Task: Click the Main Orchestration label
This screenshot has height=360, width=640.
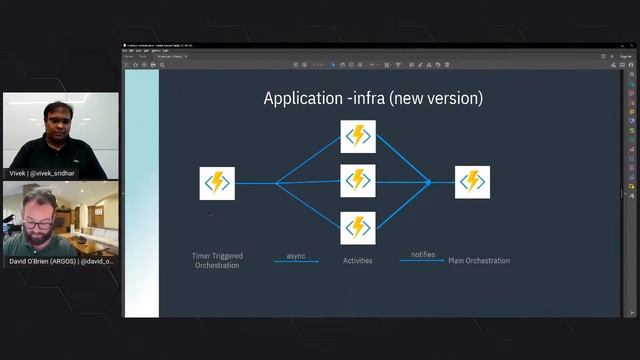Action: point(479,260)
